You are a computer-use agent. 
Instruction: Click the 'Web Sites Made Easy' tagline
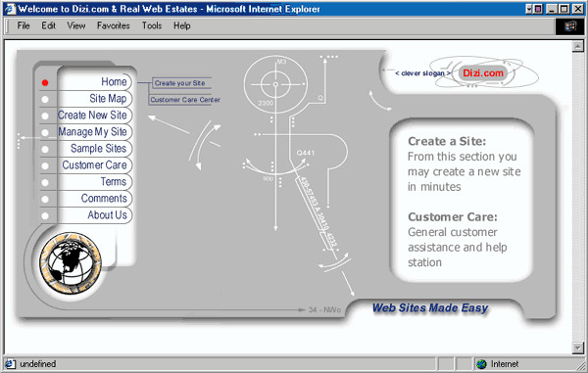(430, 308)
